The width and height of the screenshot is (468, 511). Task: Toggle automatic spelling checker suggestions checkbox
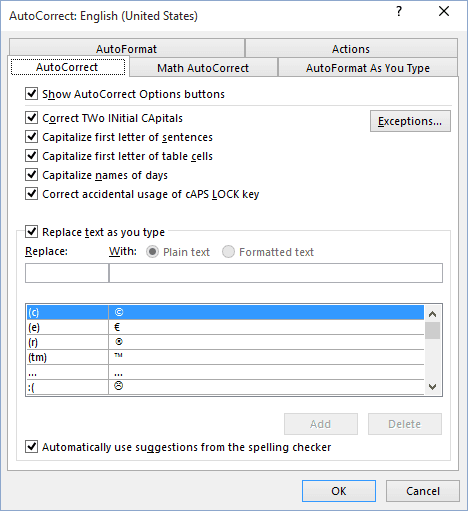32,447
